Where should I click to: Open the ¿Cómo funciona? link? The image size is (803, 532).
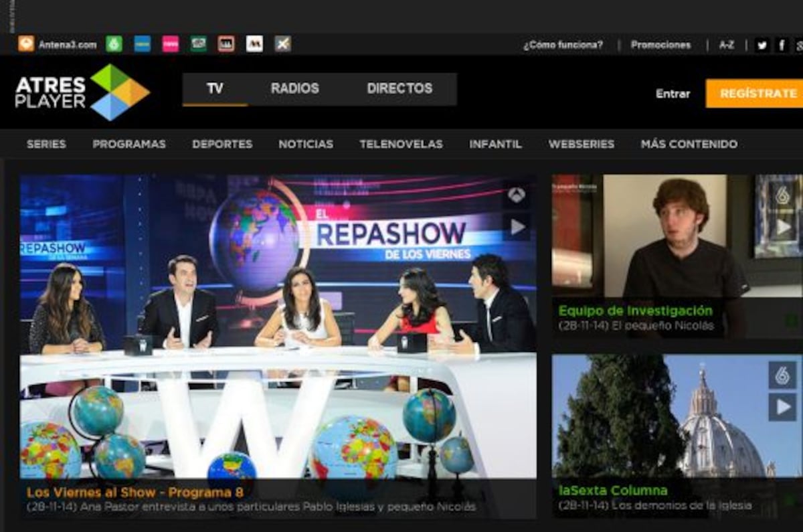(562, 44)
